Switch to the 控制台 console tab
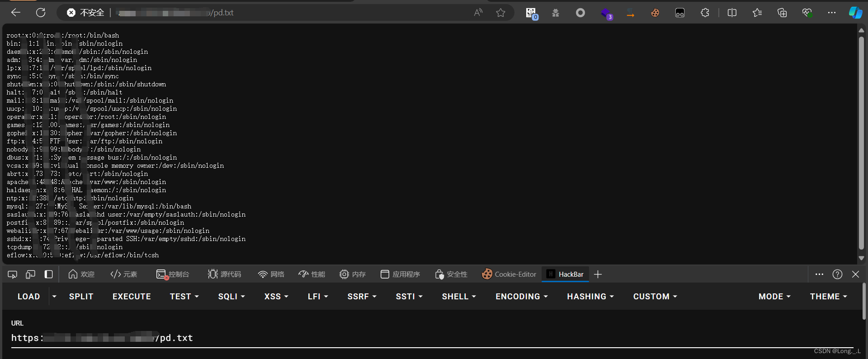Screen dimensions: 868x359 tap(173, 274)
